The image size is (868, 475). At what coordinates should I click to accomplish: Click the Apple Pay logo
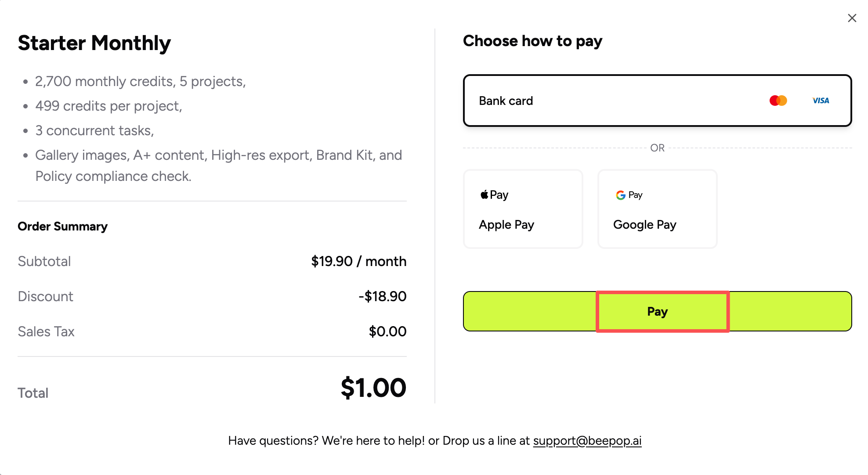(494, 194)
